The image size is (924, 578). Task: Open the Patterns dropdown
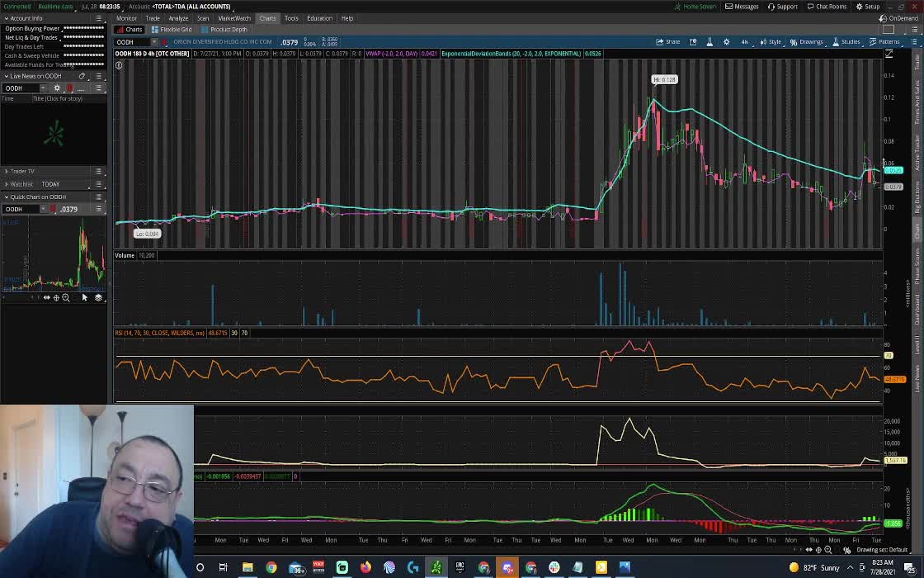pyautogui.click(x=884, y=42)
